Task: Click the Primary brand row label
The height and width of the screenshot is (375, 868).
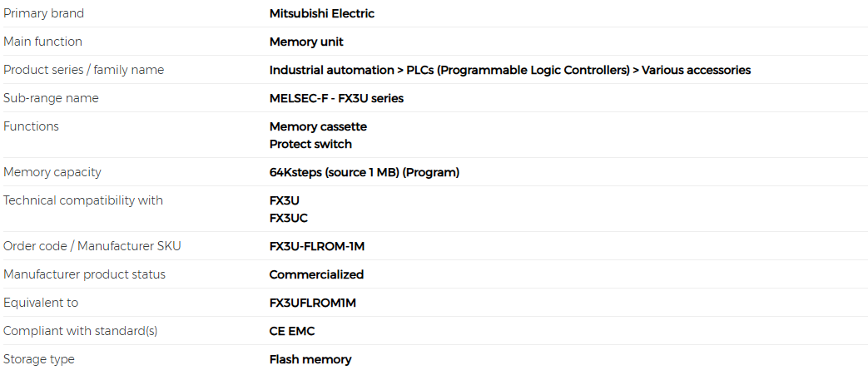Action: [x=43, y=13]
